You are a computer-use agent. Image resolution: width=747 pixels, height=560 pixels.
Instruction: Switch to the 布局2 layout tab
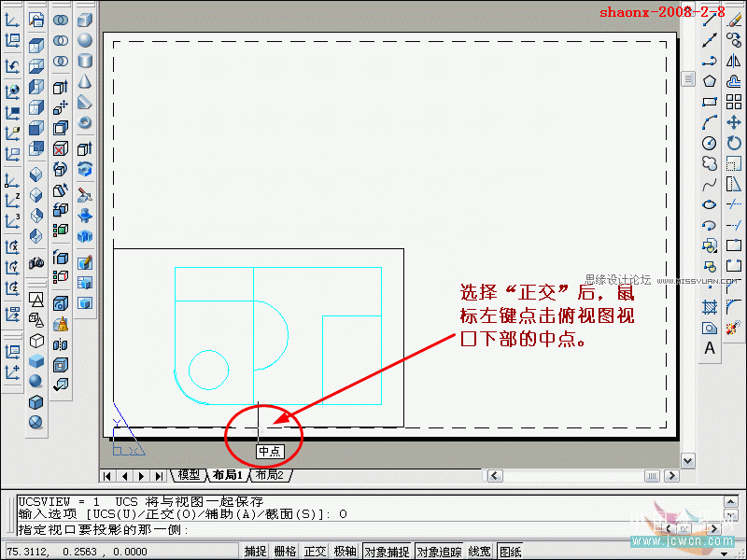tap(269, 475)
